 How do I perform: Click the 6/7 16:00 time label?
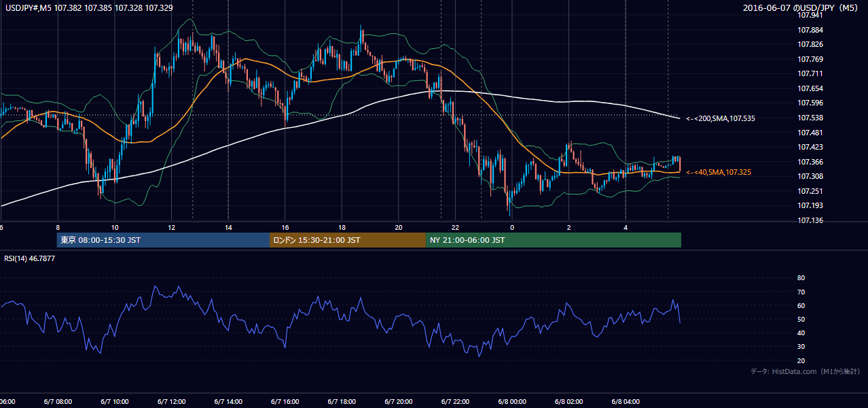[285, 401]
